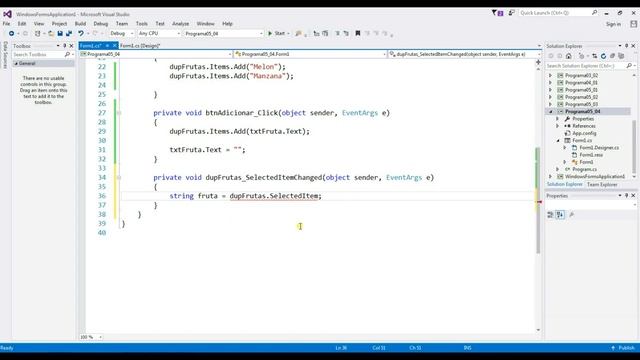Click the Home icon in Solution Explorer
This screenshot has height=360, width=640.
click(569, 56)
